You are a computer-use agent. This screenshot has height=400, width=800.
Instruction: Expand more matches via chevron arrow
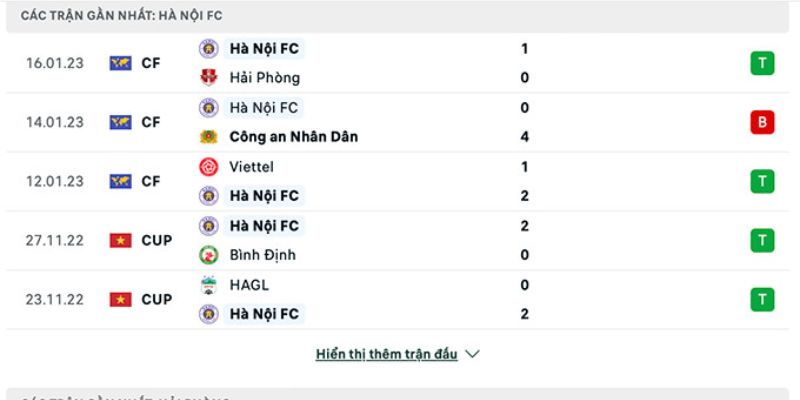473,354
